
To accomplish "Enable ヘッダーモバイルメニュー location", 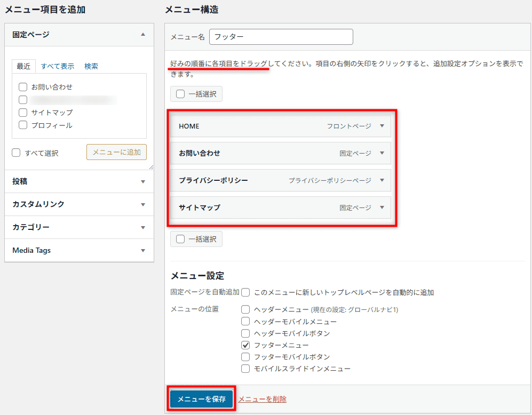I will point(245,321).
